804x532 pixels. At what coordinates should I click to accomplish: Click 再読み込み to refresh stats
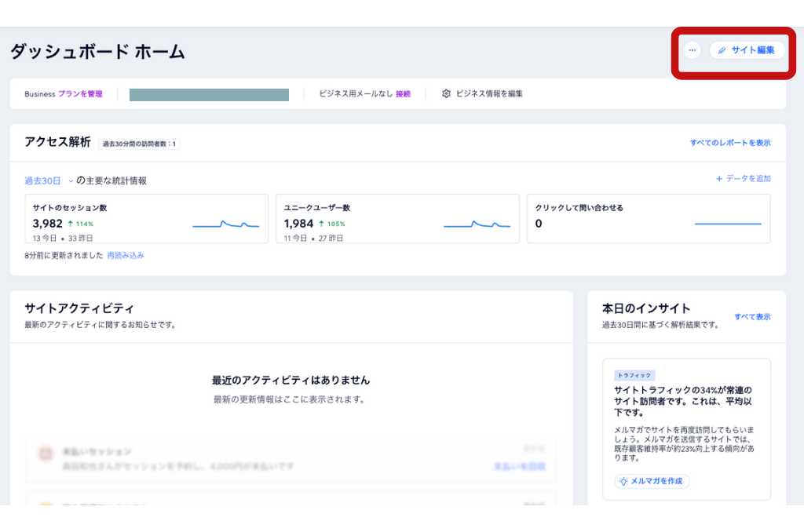(126, 256)
